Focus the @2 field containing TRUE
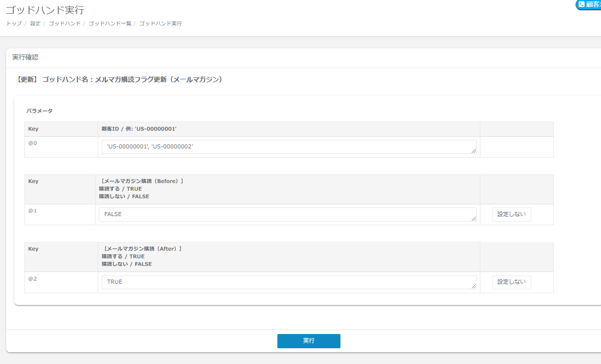 289,282
